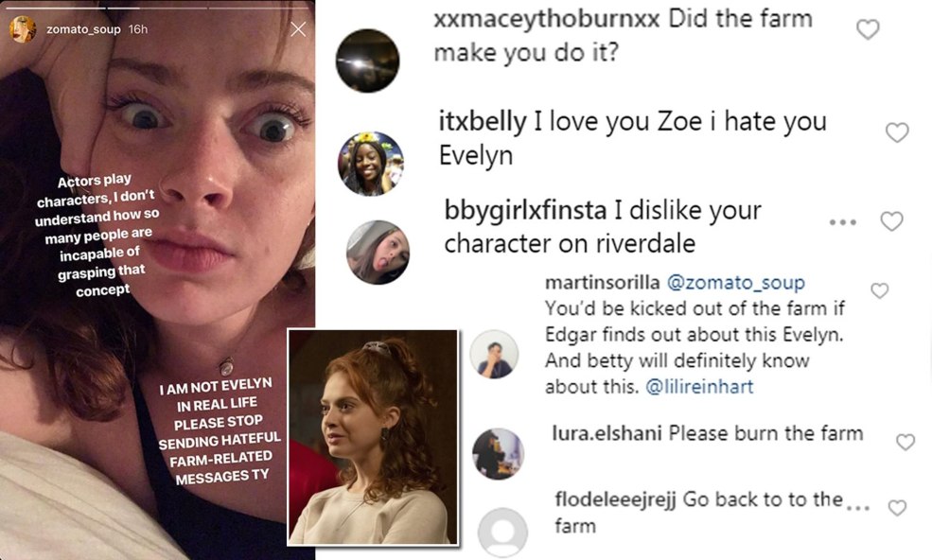Heart the martinsorilla comment
Screen dimensions: 932x560
tap(879, 290)
